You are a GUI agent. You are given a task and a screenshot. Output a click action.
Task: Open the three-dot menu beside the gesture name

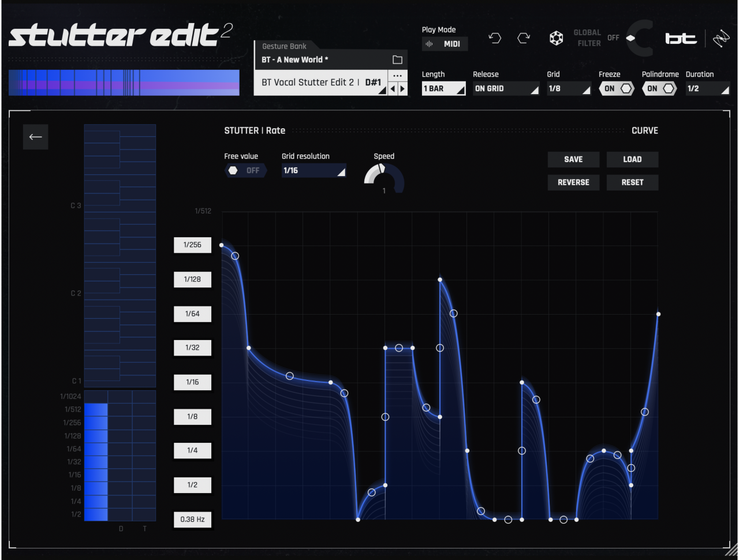click(x=397, y=76)
